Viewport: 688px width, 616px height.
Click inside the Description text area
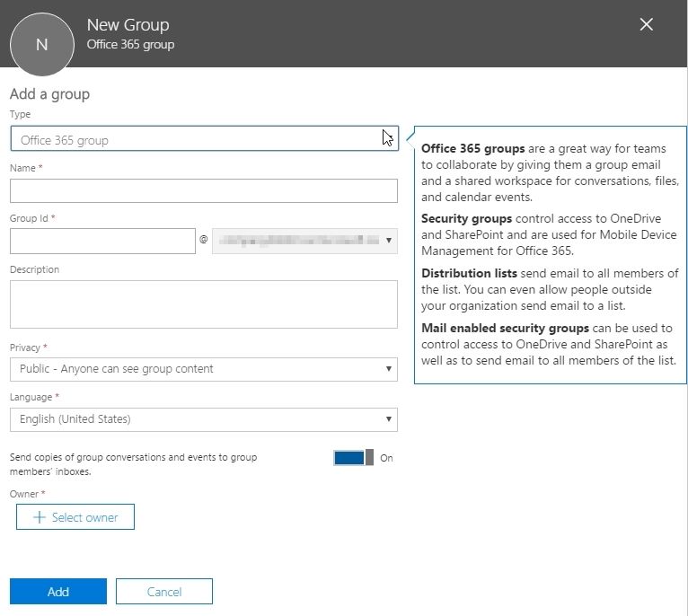pyautogui.click(x=204, y=304)
